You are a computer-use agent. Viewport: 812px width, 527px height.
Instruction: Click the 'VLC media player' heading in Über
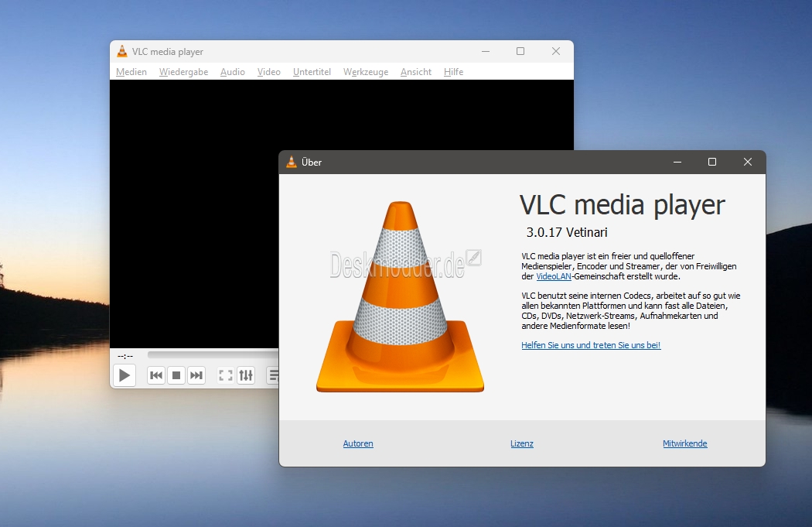[x=623, y=204]
